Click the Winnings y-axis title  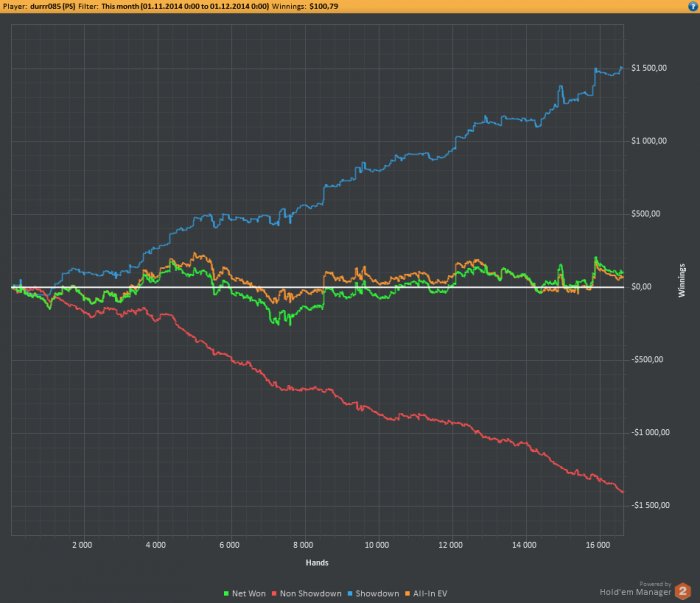(682, 281)
